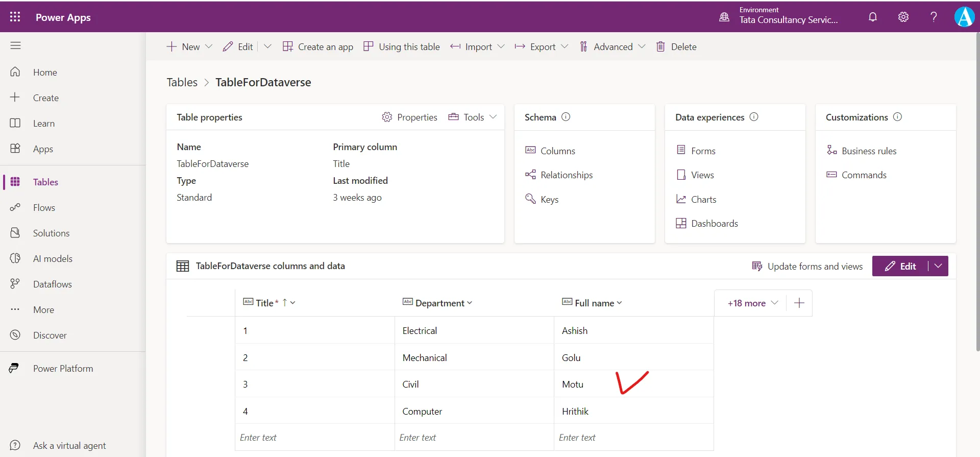Screen dimensions: 980x457
Task: Click Using this table in toolbar
Action: click(402, 46)
